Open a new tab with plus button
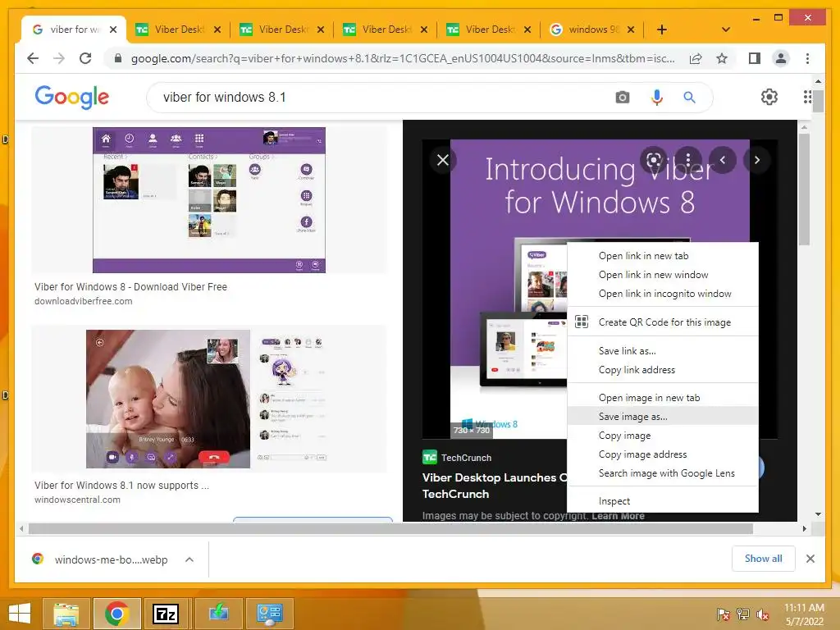Image resolution: width=840 pixels, height=630 pixels. [x=662, y=30]
